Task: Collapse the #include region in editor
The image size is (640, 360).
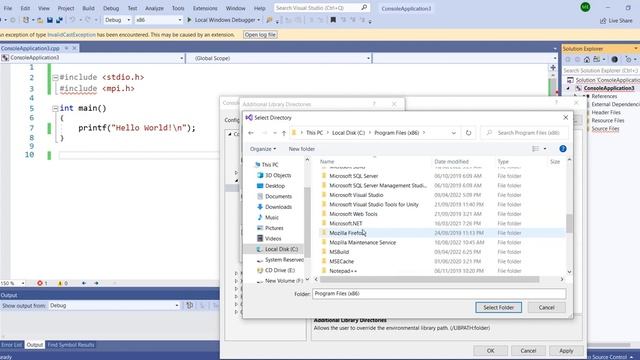Action: click(55, 78)
